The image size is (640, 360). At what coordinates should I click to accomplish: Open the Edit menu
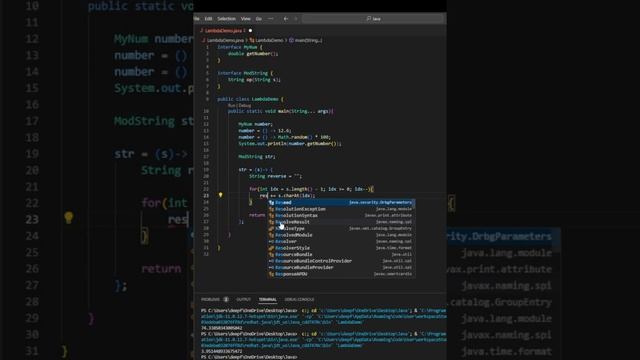tap(208, 19)
